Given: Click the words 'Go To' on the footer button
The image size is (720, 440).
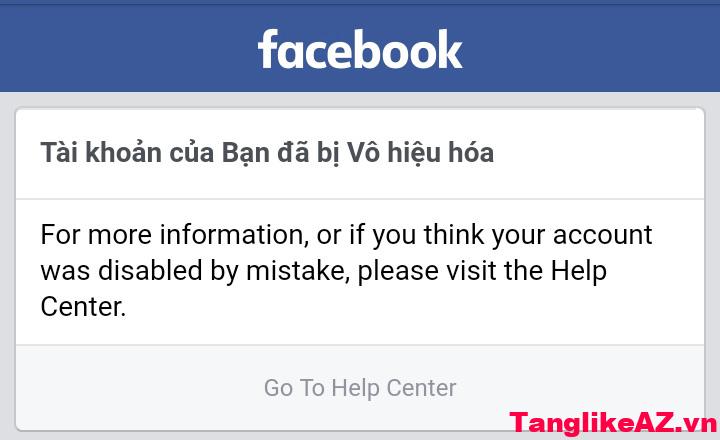Looking at the screenshot, I should click(x=294, y=388).
